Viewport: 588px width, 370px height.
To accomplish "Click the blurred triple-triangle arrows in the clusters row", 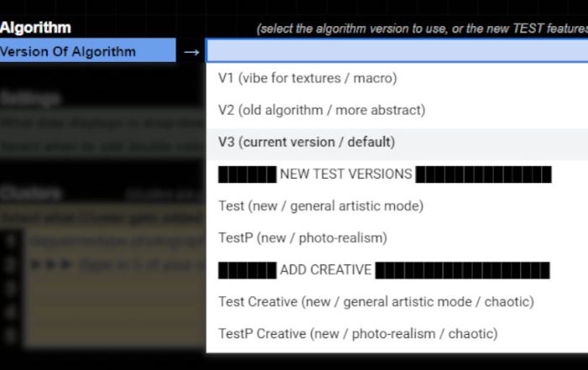I will coord(51,264).
